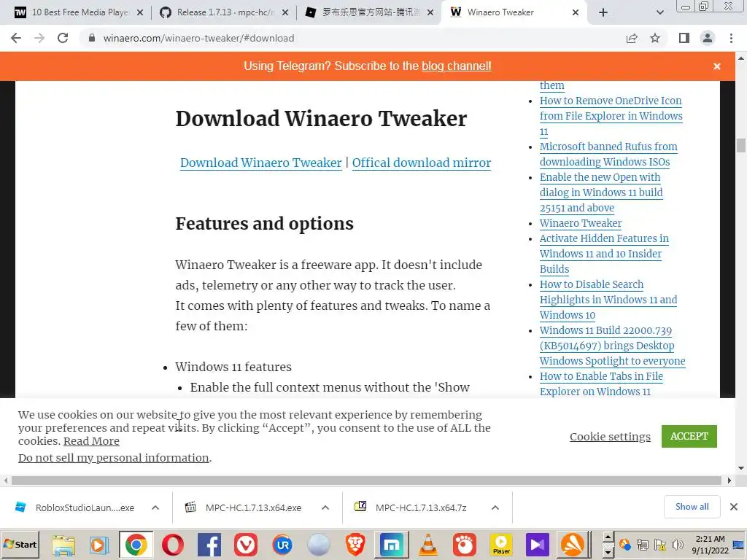Open Windows 11 Build 22000.739 link
The height and width of the screenshot is (560, 747).
point(612,345)
